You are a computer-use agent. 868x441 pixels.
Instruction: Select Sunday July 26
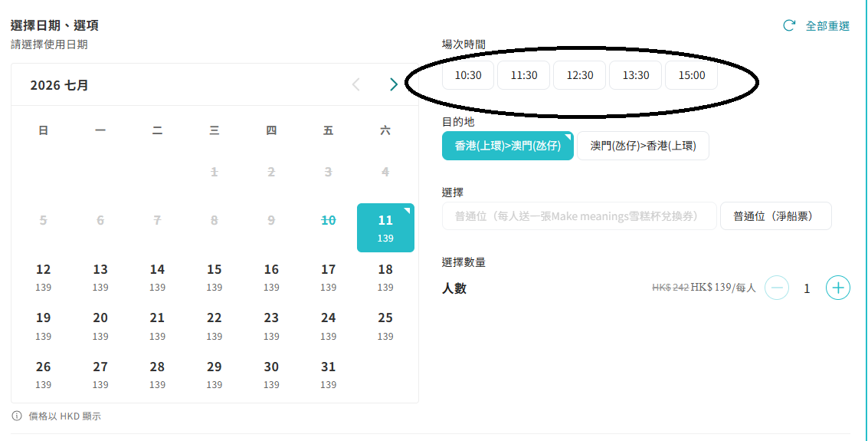pos(43,374)
